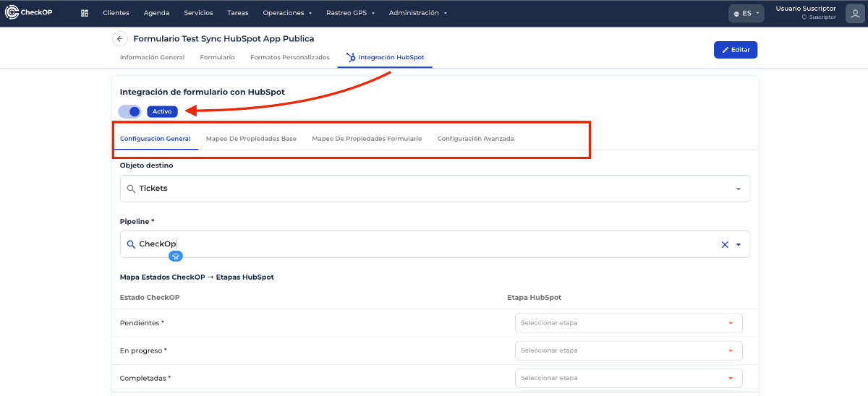The image size is (868, 396).
Task: Click the user avatar icon
Action: (855, 13)
